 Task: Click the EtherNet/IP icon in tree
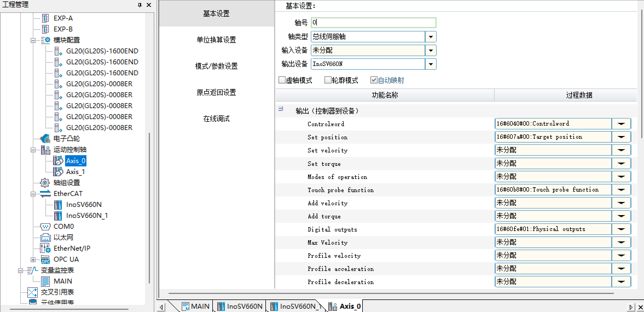[x=45, y=249]
